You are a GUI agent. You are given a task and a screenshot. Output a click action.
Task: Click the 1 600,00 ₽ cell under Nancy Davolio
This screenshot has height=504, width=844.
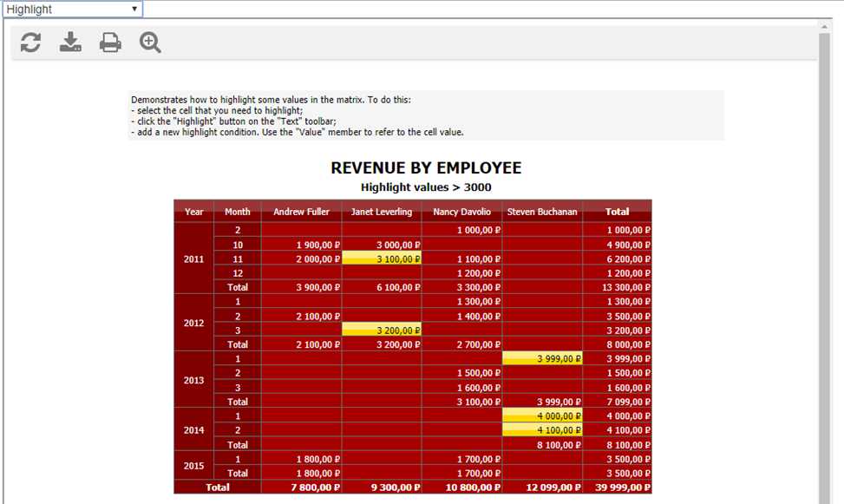(x=461, y=387)
